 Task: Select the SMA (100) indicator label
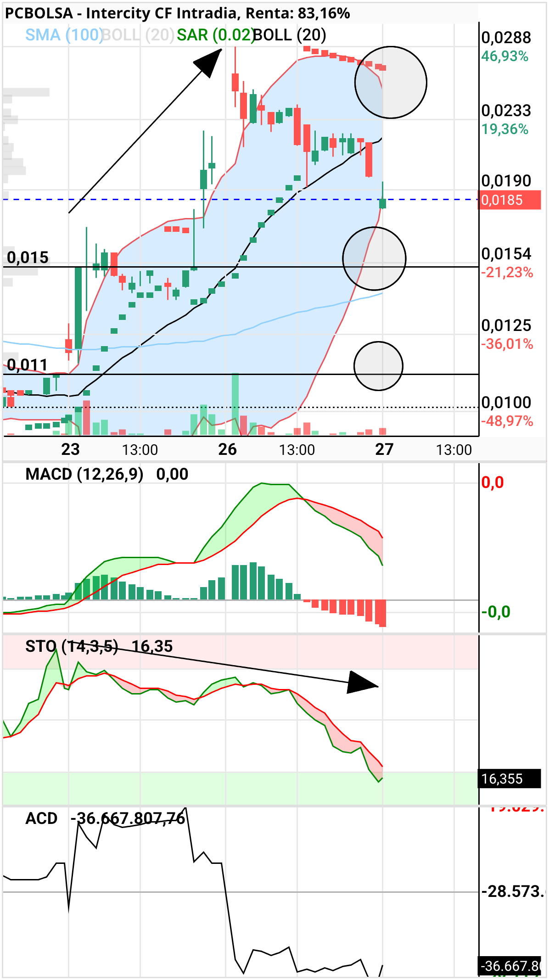64,35
